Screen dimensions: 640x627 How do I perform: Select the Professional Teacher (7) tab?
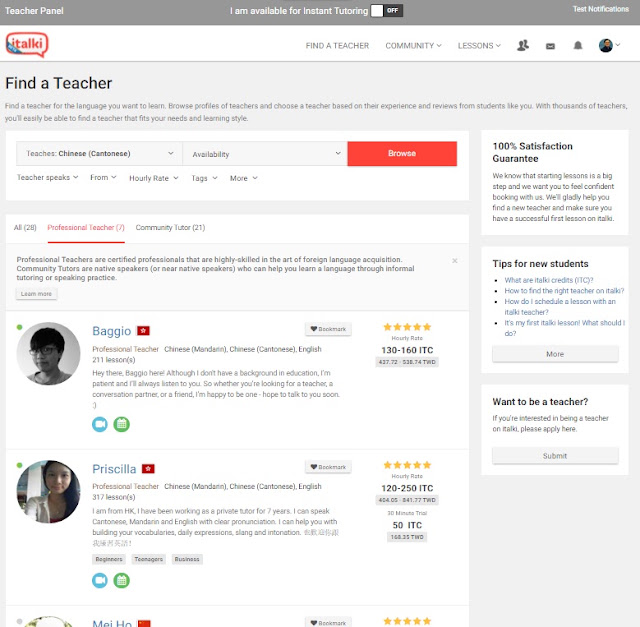[86, 227]
